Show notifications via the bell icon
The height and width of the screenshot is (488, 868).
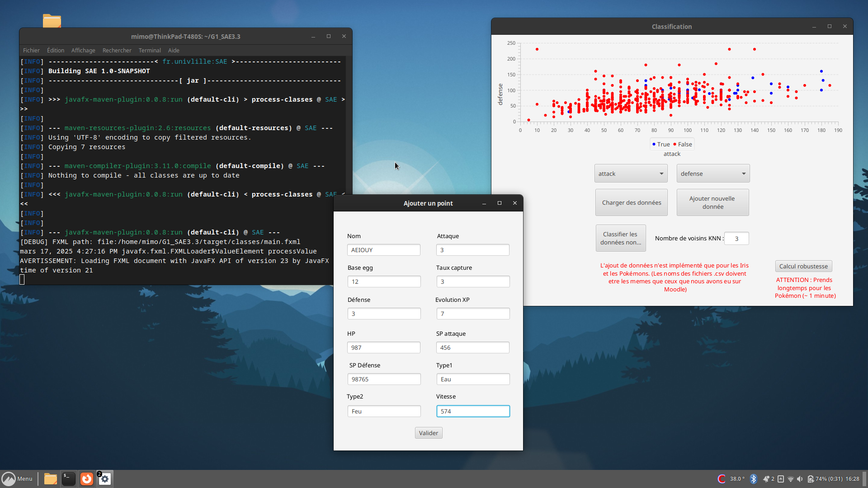point(766,479)
